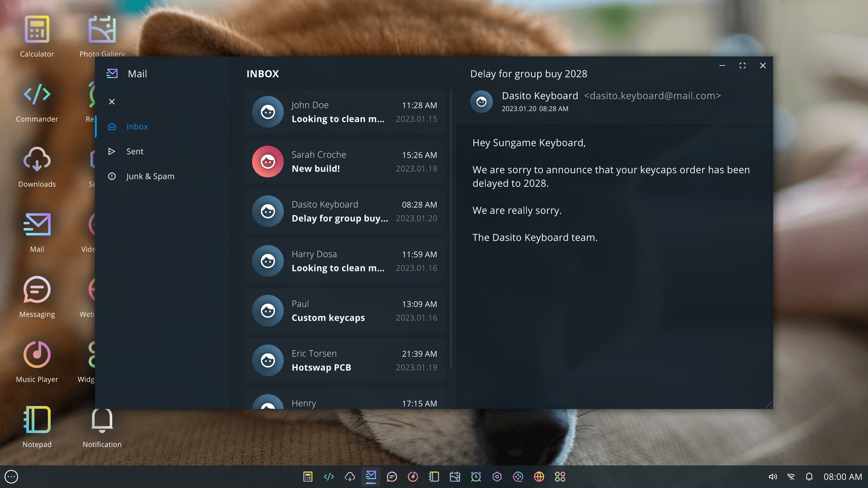Open the Junk & Spam folder

pyautogui.click(x=150, y=176)
